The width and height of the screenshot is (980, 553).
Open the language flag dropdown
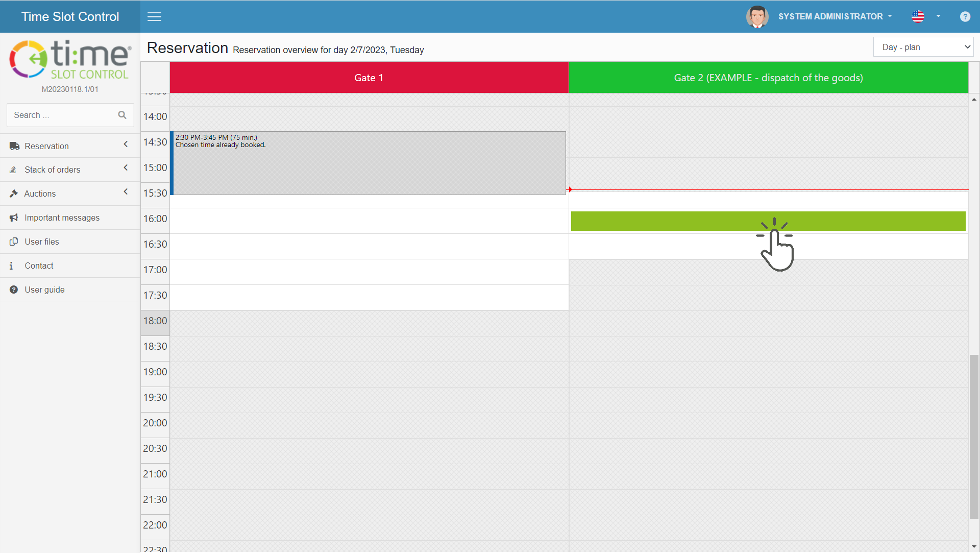(x=925, y=17)
